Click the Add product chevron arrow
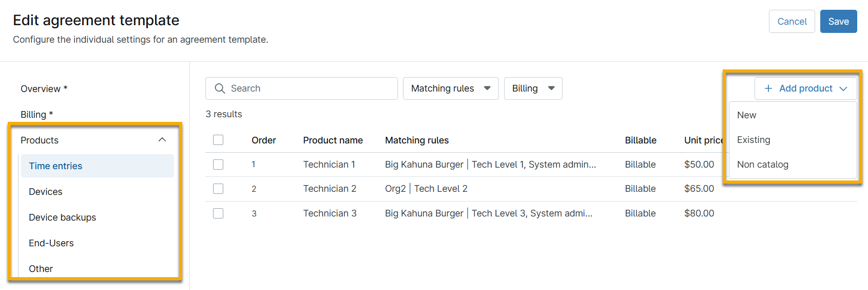The image size is (868, 290). (x=843, y=88)
